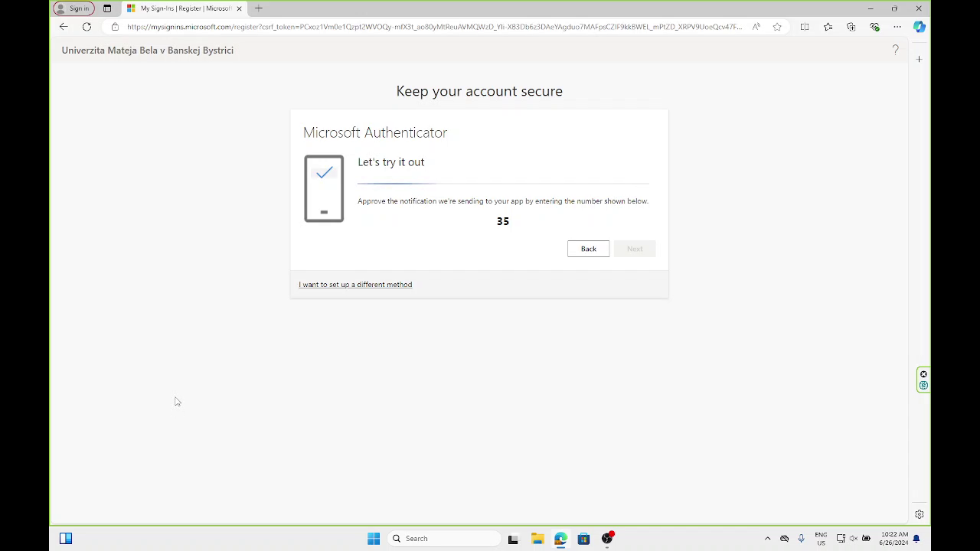Show hidden icons tray chevron
980x551 pixels.
tap(767, 539)
